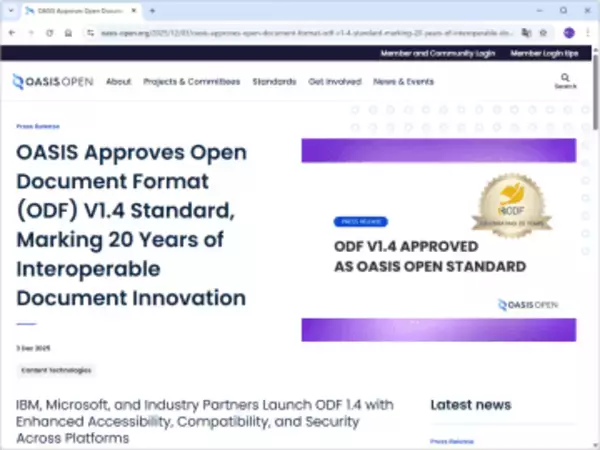Open a new tab with plus button
This screenshot has width=600, height=450.
152,11
